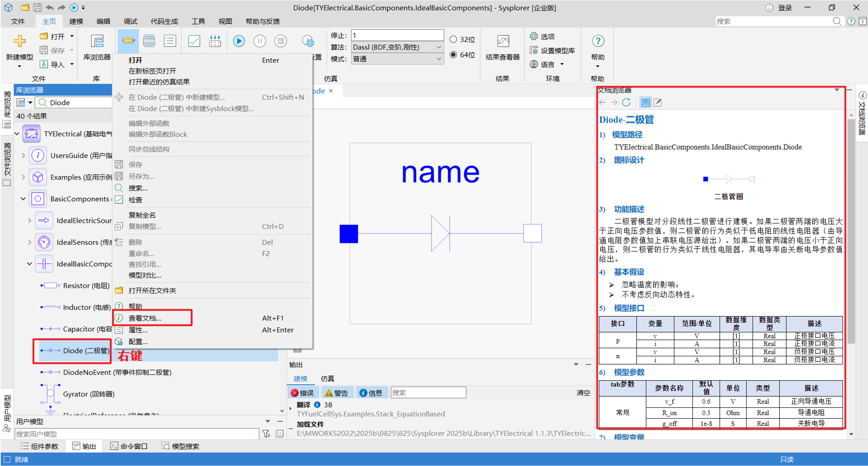Image resolution: width=868 pixels, height=466 pixels.
Task: Toggle the 警告 (warning) output filter
Action: 336,393
